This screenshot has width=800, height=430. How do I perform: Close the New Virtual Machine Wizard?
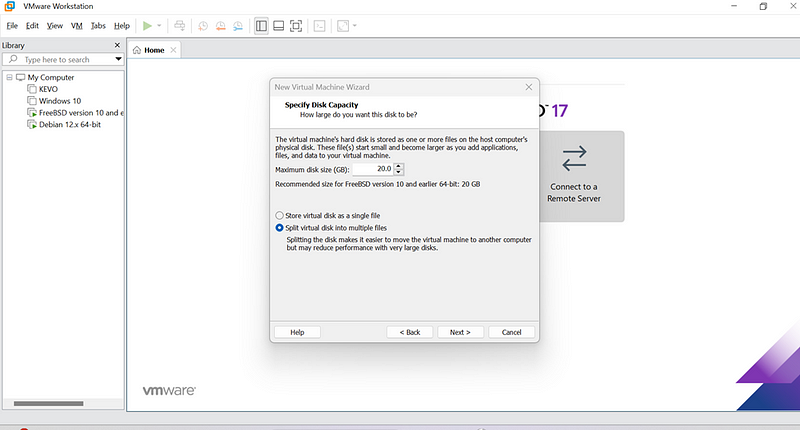click(x=529, y=87)
